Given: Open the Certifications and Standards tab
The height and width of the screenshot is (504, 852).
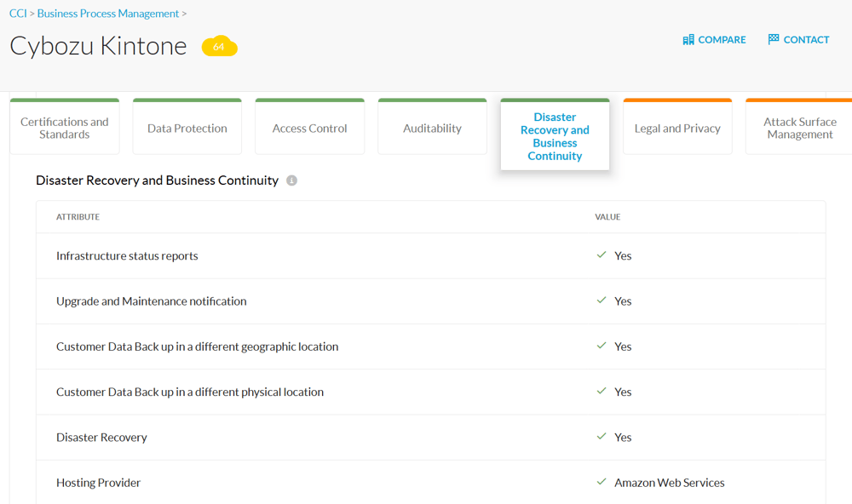Looking at the screenshot, I should coord(65,127).
